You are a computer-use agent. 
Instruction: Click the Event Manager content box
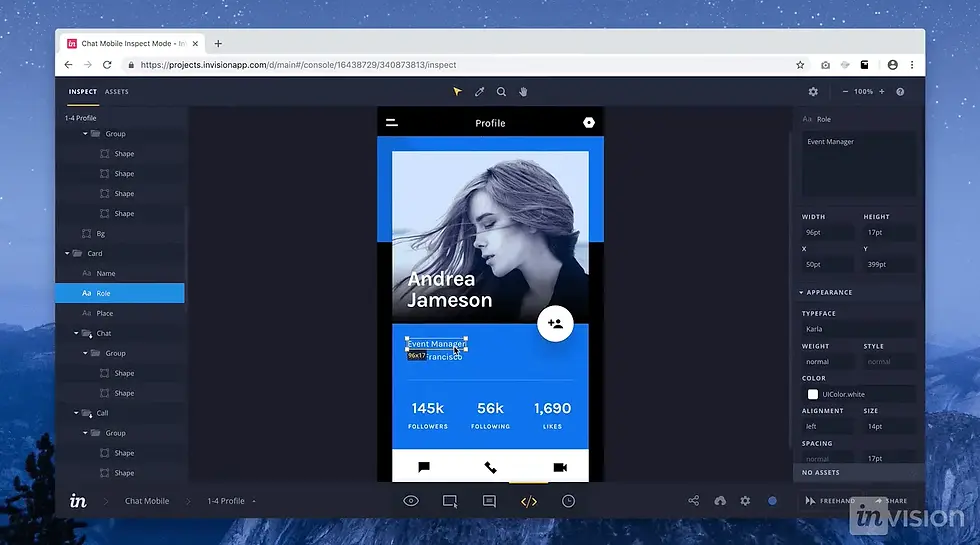[x=858, y=164]
